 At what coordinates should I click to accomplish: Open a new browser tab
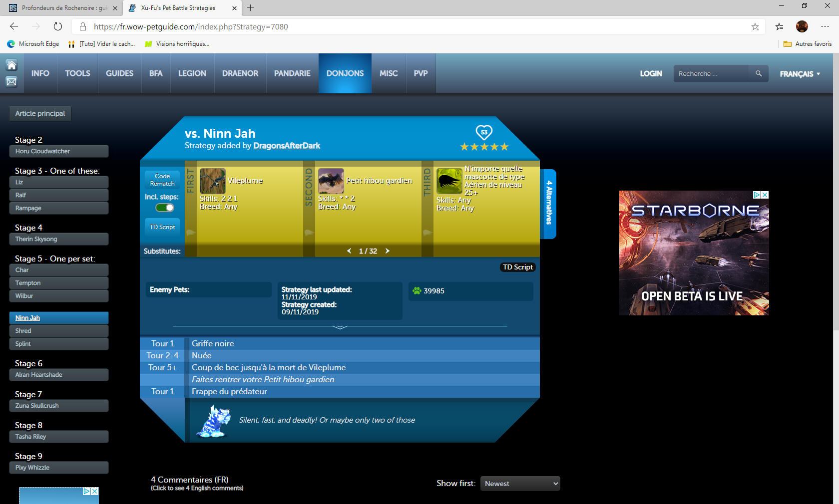point(251,8)
